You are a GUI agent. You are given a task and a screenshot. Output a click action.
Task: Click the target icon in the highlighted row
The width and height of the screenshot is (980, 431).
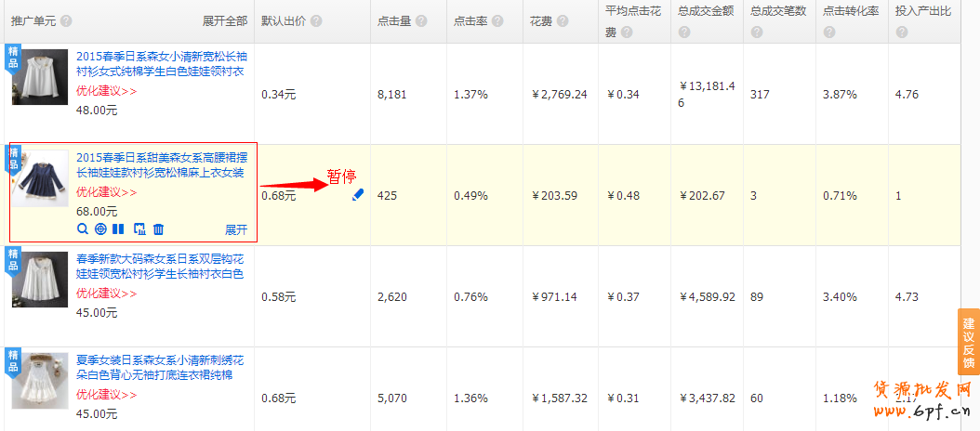coord(100,229)
